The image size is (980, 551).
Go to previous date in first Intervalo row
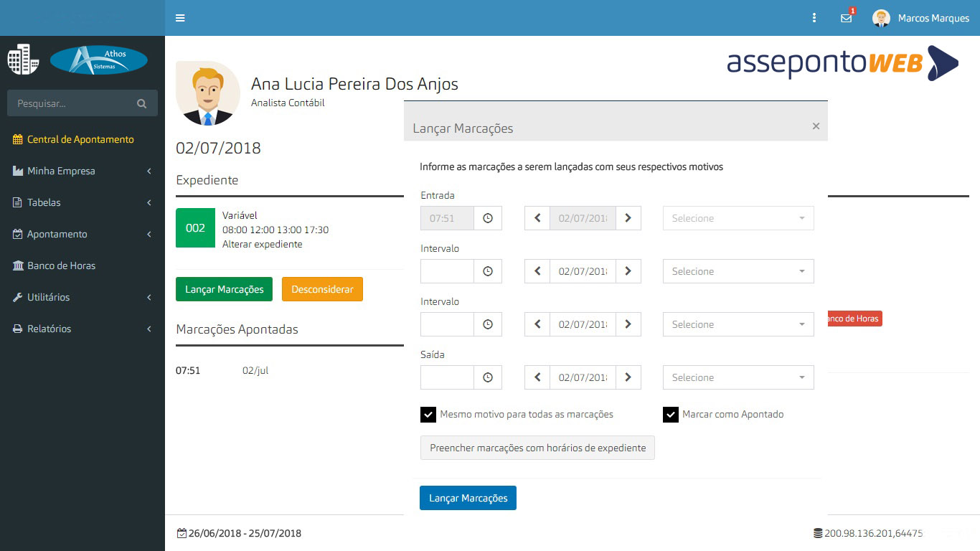(x=537, y=271)
